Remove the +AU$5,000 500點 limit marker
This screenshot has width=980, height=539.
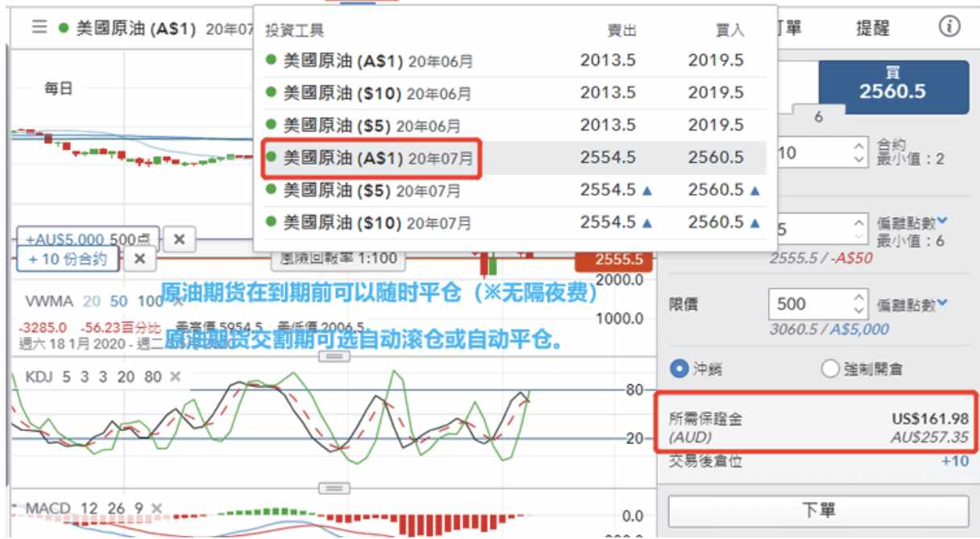[x=180, y=239]
